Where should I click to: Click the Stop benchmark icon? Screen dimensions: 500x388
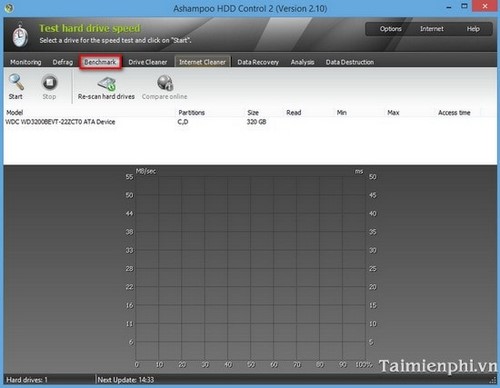pyautogui.click(x=49, y=83)
